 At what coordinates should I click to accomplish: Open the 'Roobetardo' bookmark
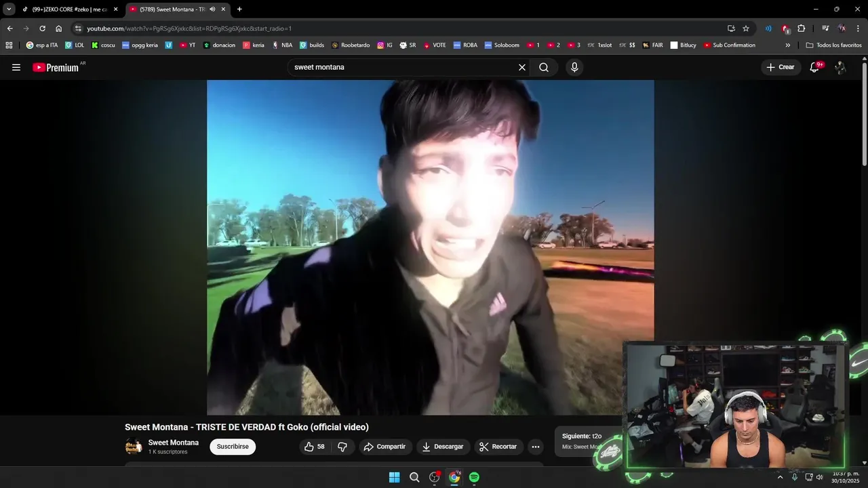tap(351, 45)
